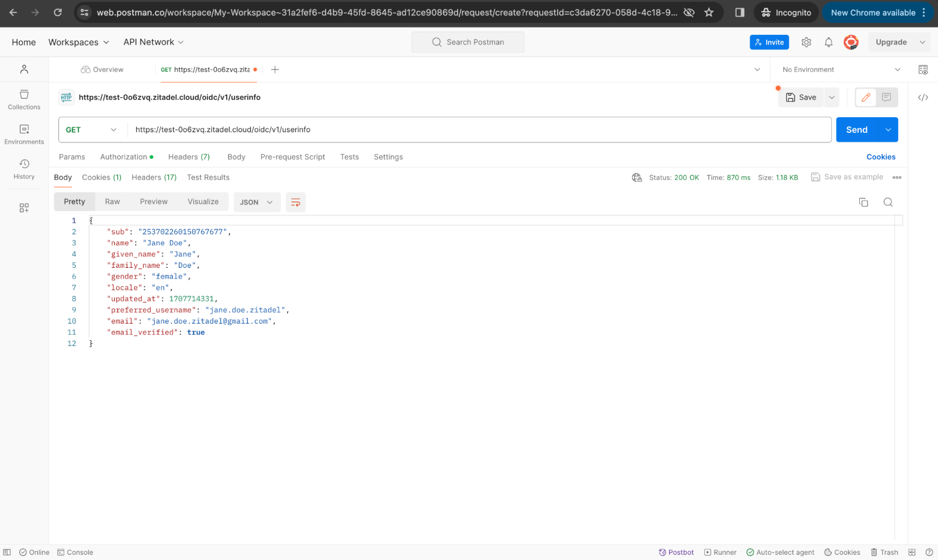The image size is (938, 560).
Task: Open the GET method dropdown
Action: (x=91, y=129)
